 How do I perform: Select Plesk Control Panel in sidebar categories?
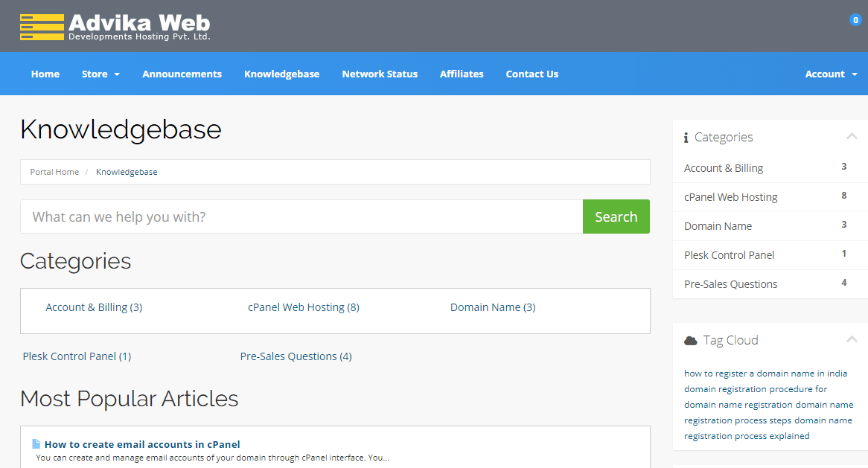(770, 255)
